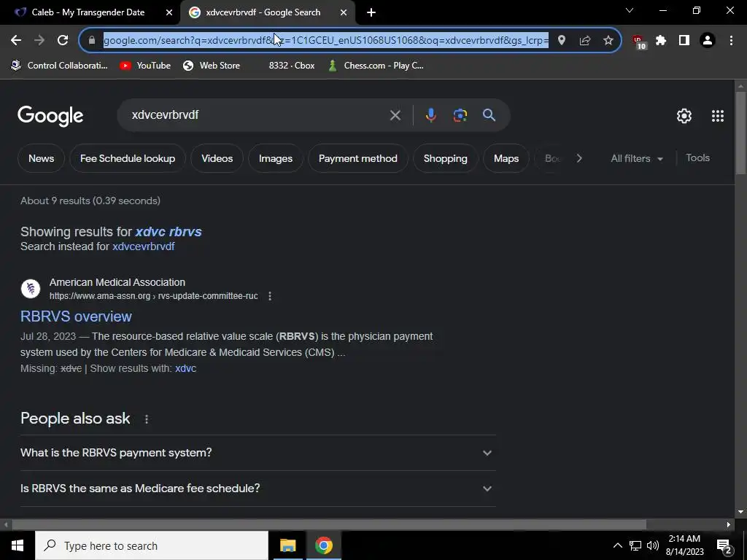Click the vertical page scrollbar thumb
This screenshot has width=747, height=560.
point(740,133)
